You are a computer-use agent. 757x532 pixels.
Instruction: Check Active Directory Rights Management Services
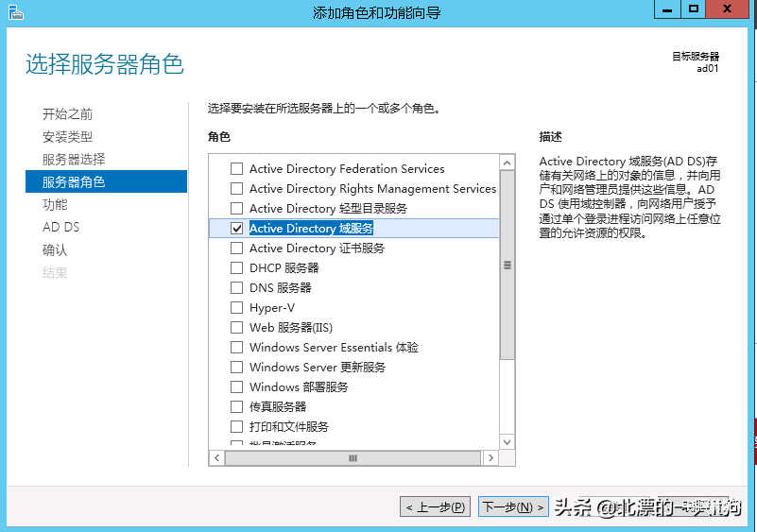coord(236,188)
